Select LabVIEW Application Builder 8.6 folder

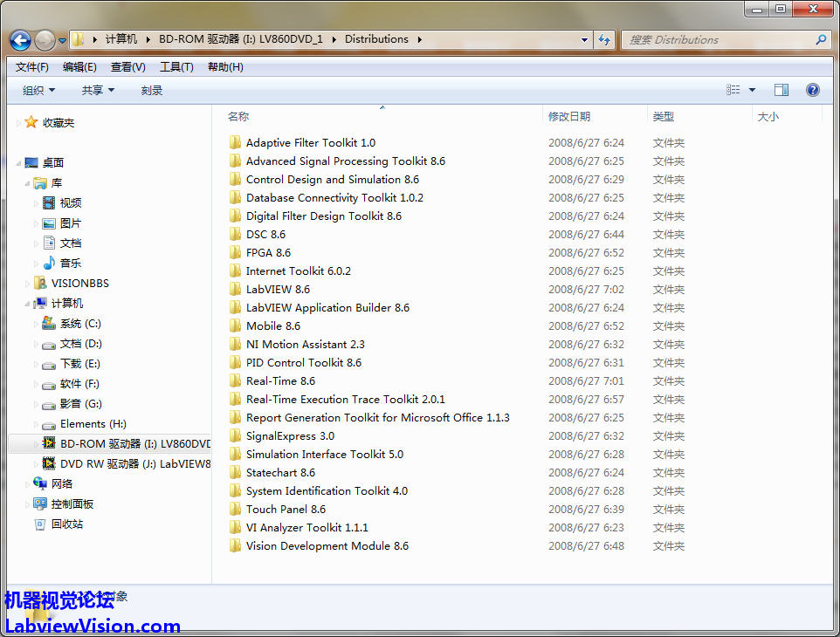[327, 308]
